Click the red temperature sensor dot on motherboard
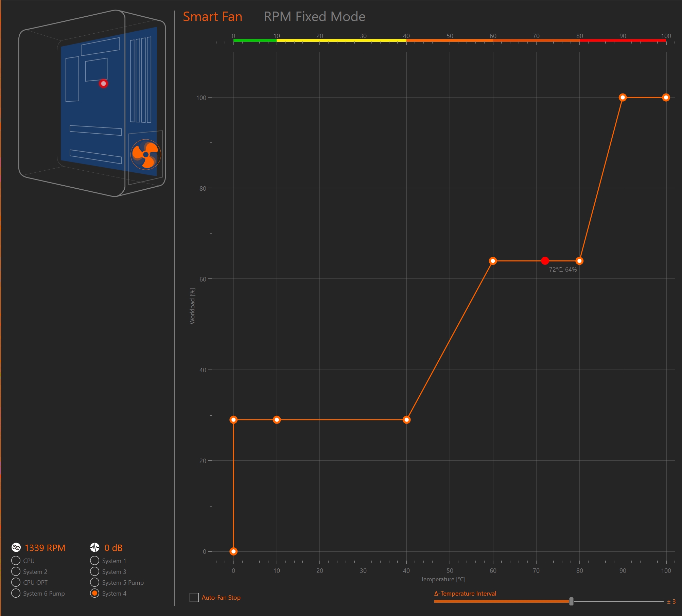Viewport: 682px width, 616px height. (103, 84)
